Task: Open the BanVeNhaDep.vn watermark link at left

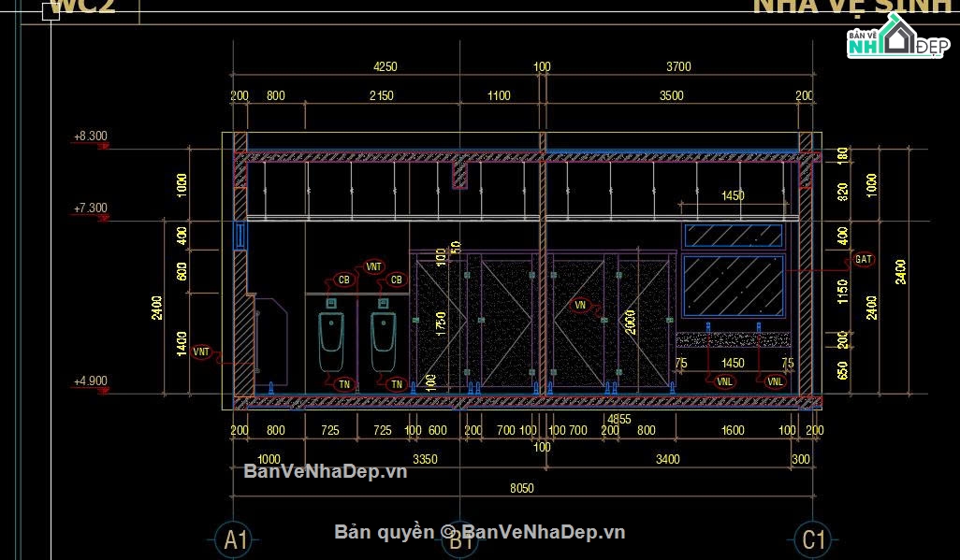Action: tap(325, 471)
